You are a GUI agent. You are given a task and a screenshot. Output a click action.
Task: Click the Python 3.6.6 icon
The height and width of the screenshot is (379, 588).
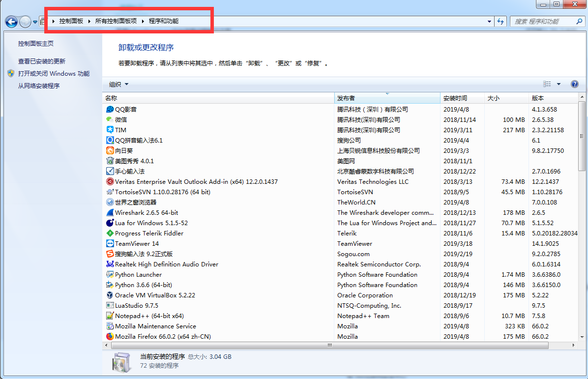point(110,285)
